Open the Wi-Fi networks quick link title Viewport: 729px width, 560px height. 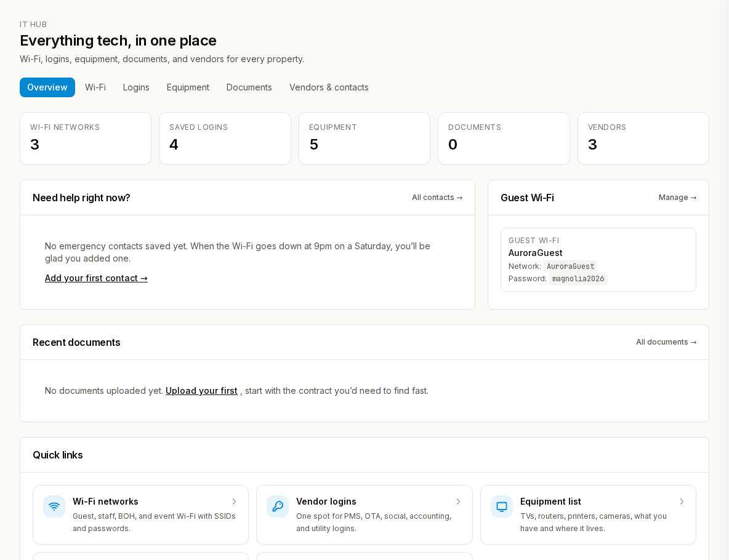tap(105, 502)
